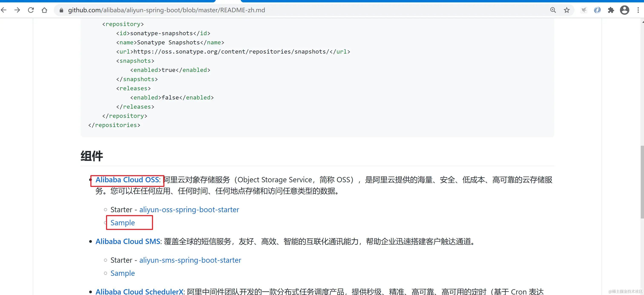Open the browser home page
This screenshot has height=295, width=644.
coord(44,10)
